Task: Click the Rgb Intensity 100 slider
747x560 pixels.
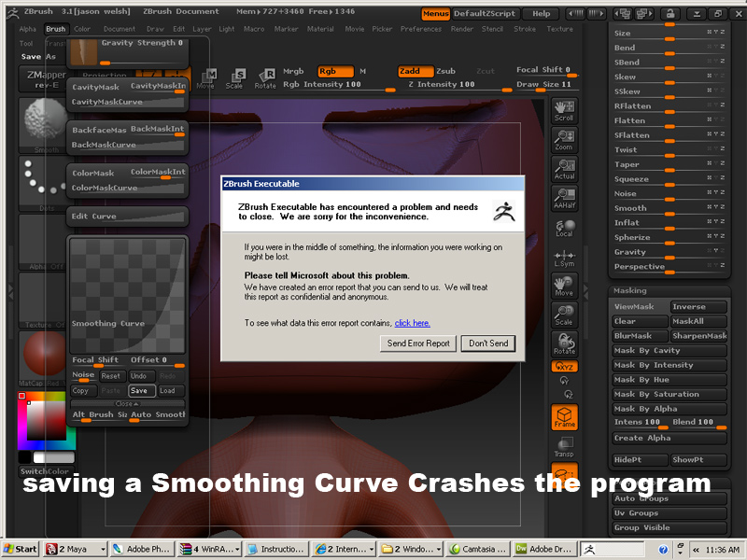Action: [339, 85]
